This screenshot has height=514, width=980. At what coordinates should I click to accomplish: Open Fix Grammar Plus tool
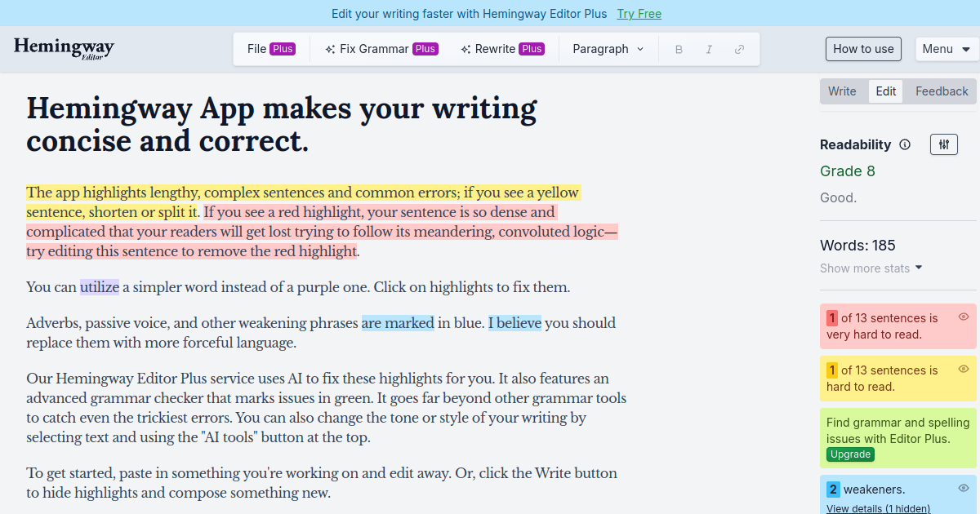(x=381, y=49)
